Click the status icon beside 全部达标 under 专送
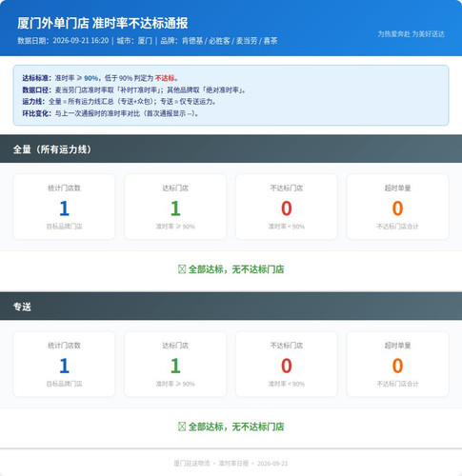 (182, 426)
